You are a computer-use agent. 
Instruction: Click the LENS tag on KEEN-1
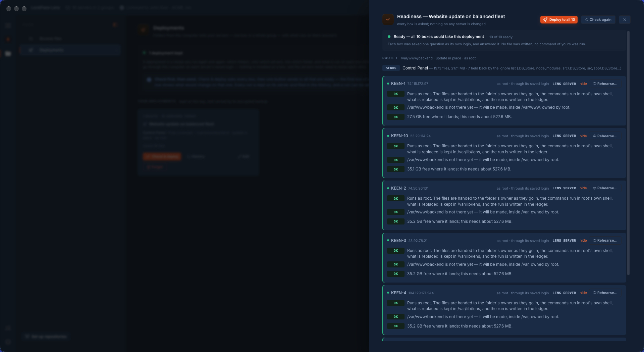click(x=557, y=84)
